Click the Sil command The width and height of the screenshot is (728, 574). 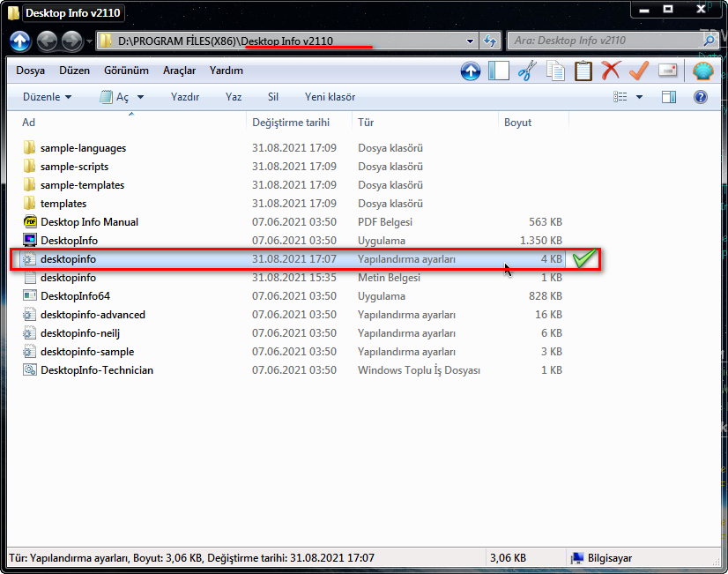click(x=273, y=97)
